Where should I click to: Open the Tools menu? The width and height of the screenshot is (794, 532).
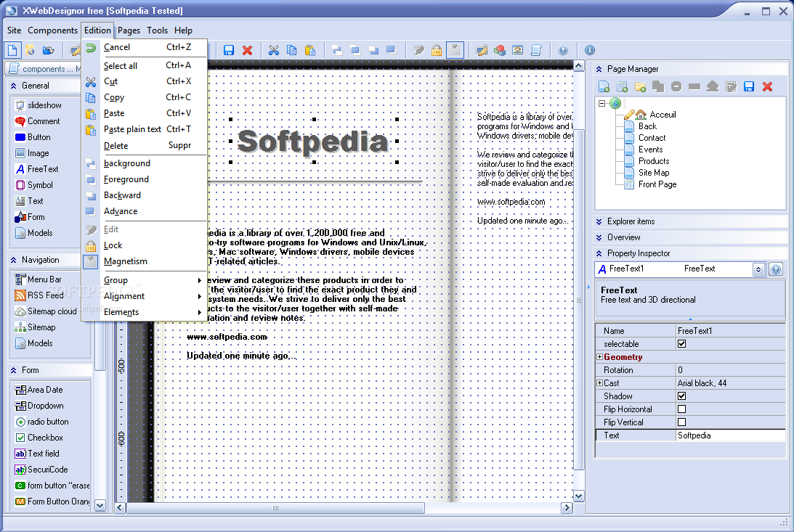pyautogui.click(x=157, y=30)
